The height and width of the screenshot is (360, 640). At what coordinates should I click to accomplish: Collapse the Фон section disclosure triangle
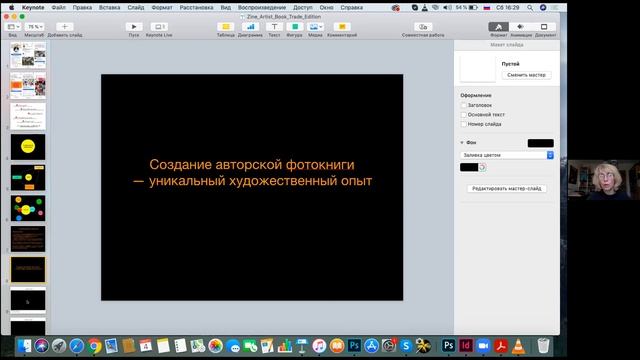point(462,143)
